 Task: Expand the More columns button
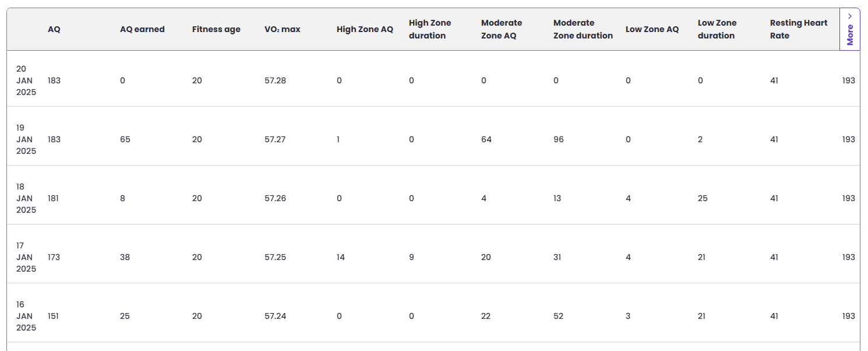(x=849, y=30)
